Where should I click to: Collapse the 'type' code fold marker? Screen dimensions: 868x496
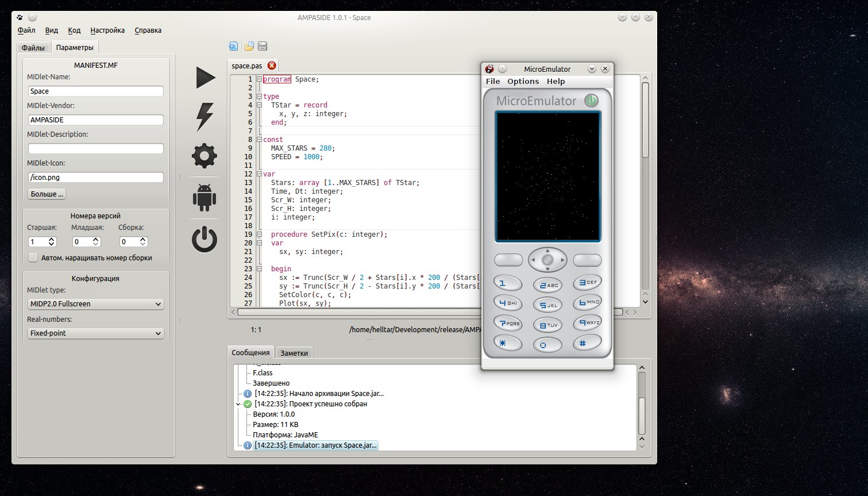click(259, 97)
